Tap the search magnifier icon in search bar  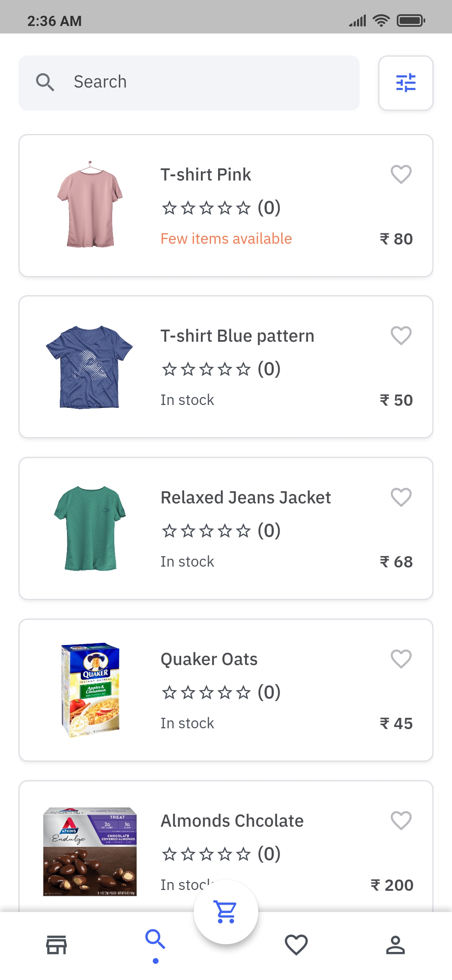[45, 82]
